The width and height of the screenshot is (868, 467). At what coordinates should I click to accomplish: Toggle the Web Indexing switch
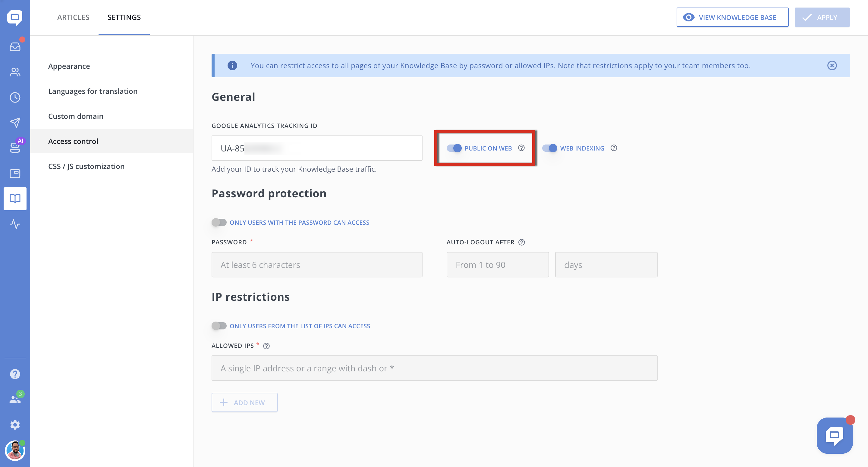click(549, 148)
